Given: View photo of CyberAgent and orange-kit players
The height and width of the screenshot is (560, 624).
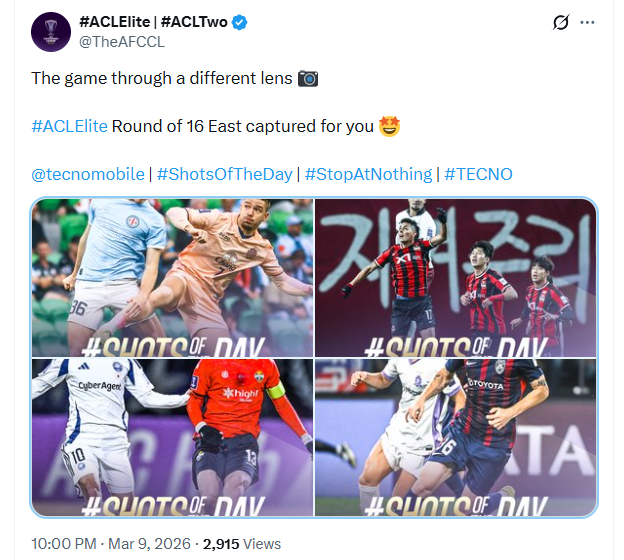Looking at the screenshot, I should click(172, 437).
